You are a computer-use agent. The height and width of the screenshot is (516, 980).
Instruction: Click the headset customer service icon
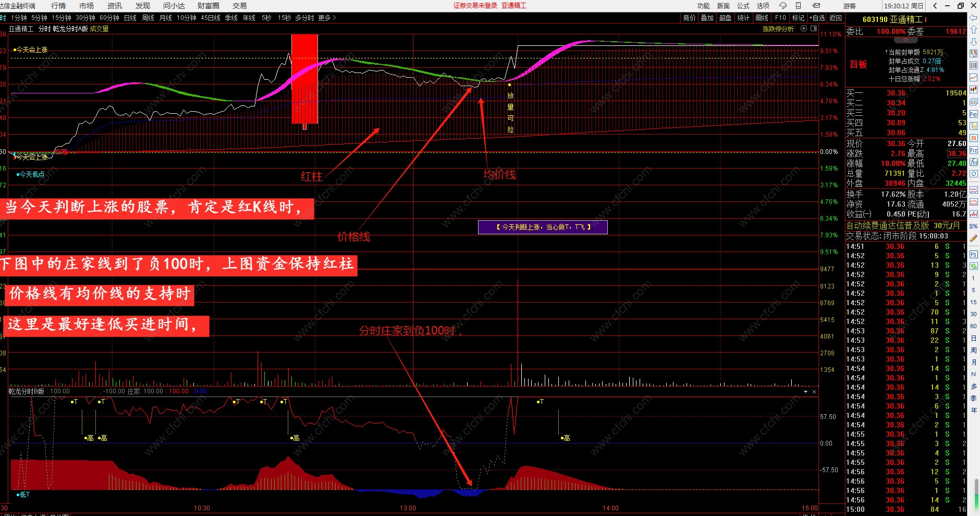coord(783,6)
